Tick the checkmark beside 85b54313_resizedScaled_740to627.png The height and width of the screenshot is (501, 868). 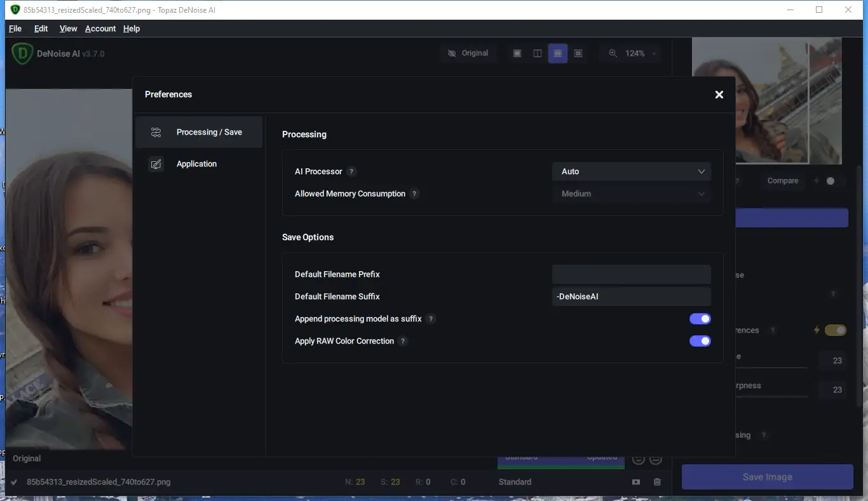(14, 482)
